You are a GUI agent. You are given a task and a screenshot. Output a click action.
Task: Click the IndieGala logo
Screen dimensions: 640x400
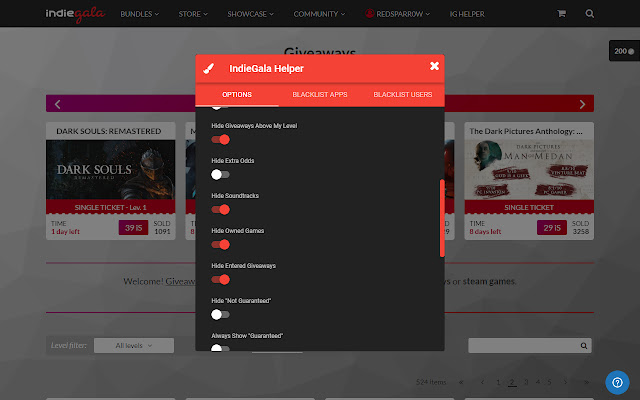(75, 14)
